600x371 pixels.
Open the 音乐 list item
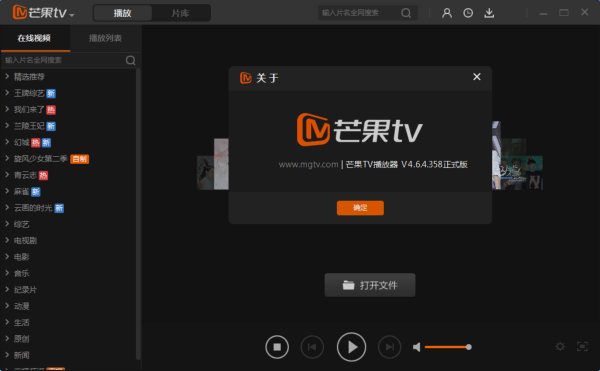(21, 273)
